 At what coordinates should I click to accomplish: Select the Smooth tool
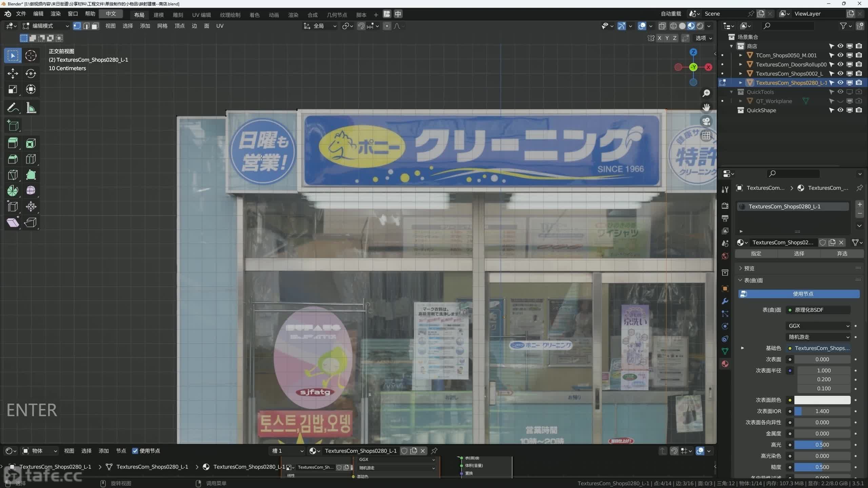pyautogui.click(x=31, y=191)
